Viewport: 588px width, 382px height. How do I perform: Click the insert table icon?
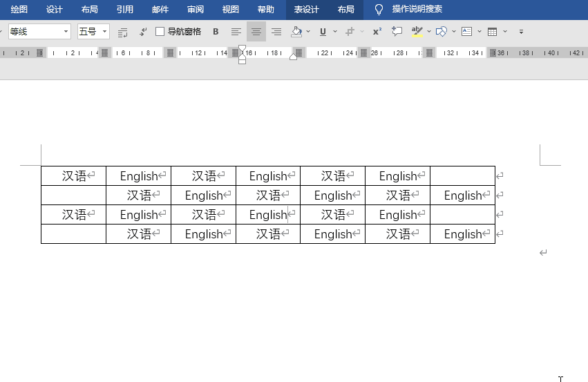point(493,32)
